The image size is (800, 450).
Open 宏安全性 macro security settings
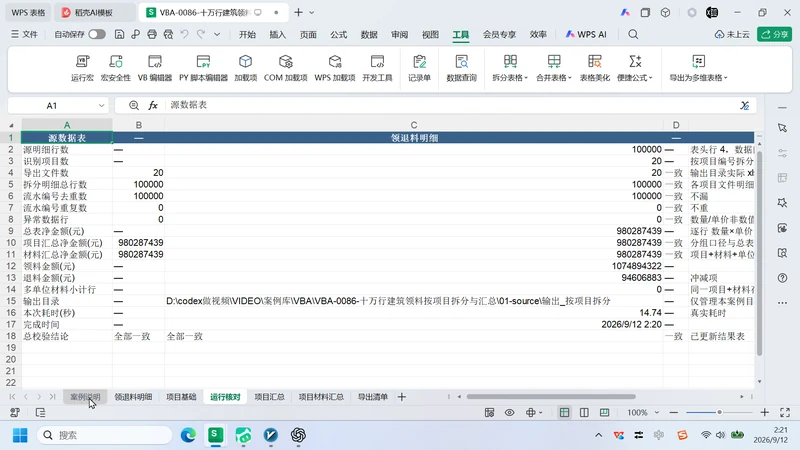116,68
